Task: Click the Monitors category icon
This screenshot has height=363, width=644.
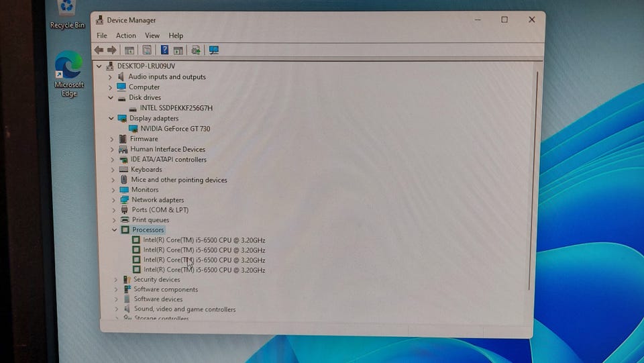Action: (x=124, y=190)
